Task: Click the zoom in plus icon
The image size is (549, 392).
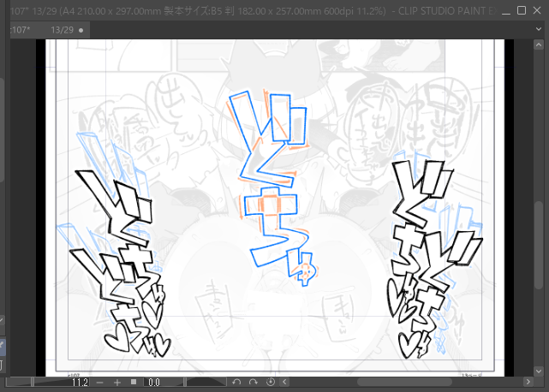Action: (117, 383)
